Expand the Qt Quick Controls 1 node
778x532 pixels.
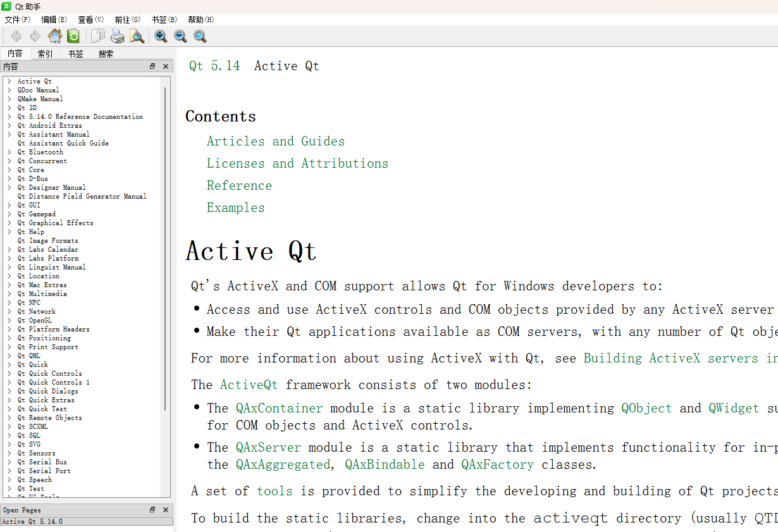(x=9, y=382)
